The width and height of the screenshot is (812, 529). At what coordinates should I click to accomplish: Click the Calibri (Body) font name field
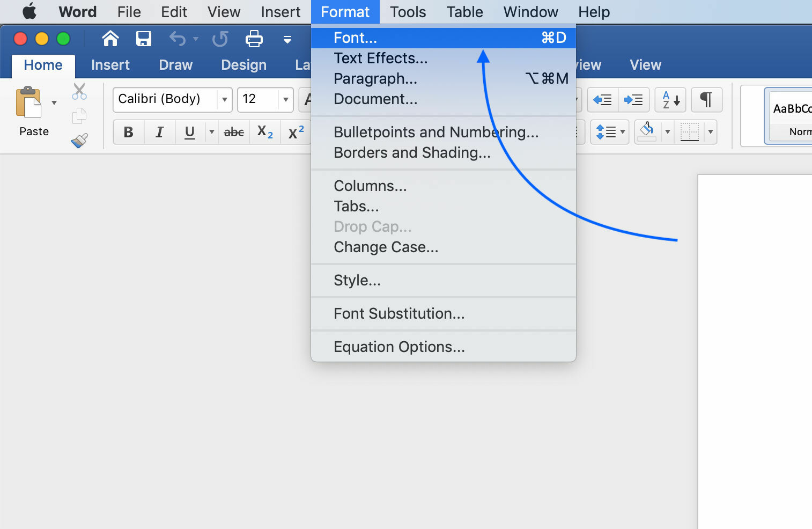tap(165, 99)
